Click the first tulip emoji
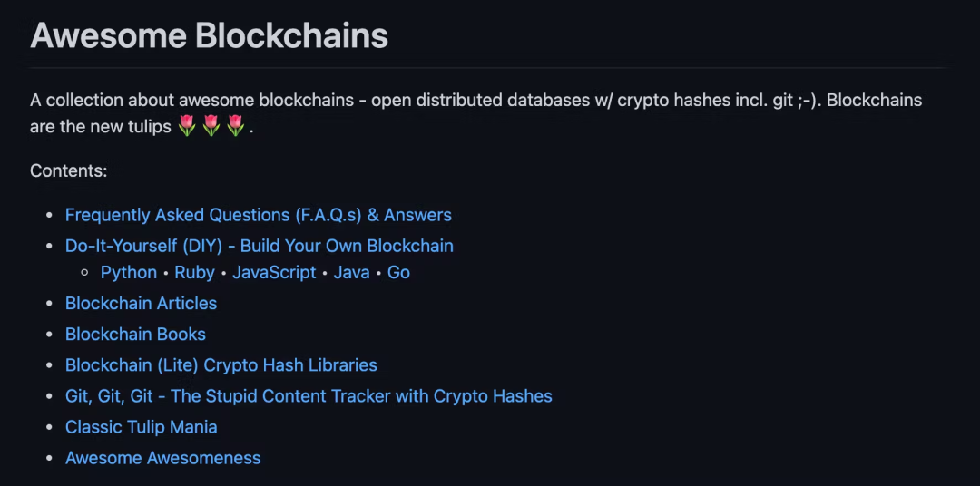The width and height of the screenshot is (980, 486). (187, 126)
